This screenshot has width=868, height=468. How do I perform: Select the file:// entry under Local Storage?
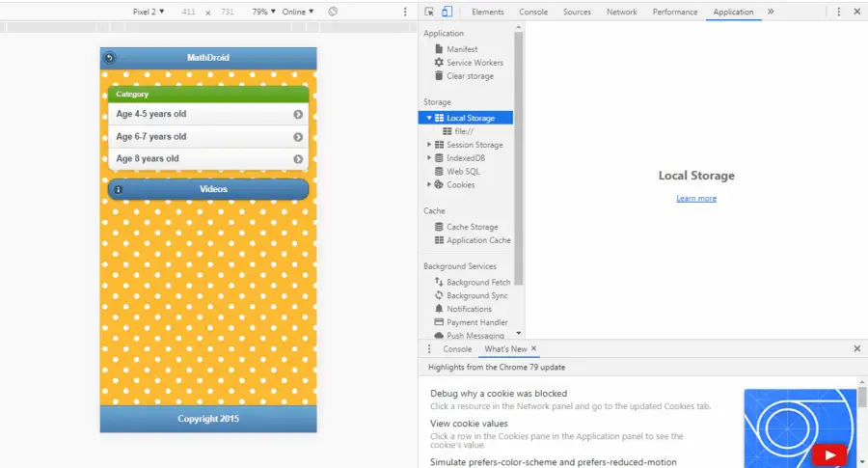coord(466,131)
